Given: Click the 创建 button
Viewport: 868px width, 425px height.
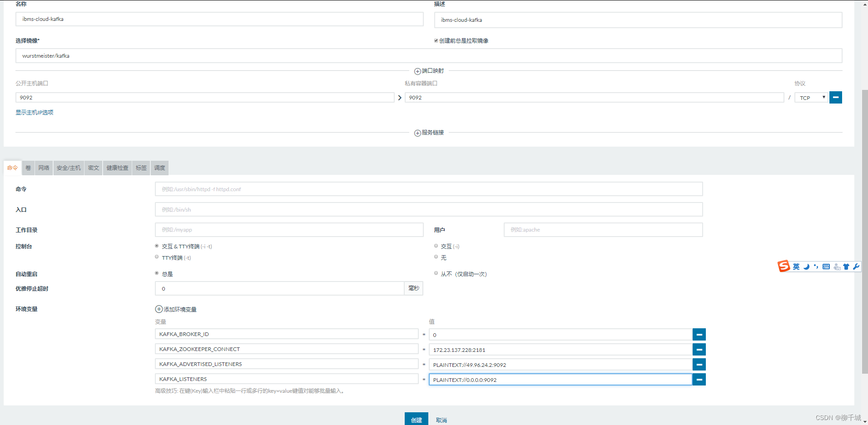Looking at the screenshot, I should (x=417, y=419).
